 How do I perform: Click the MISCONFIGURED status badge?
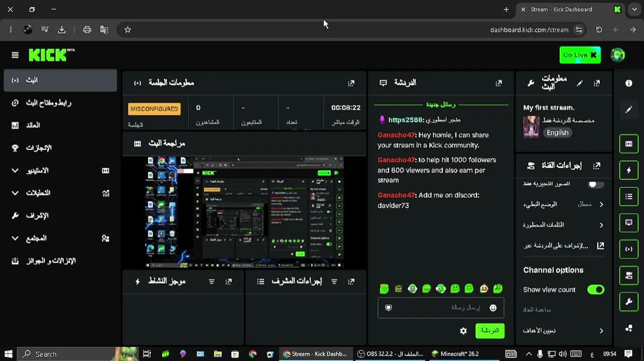click(154, 109)
